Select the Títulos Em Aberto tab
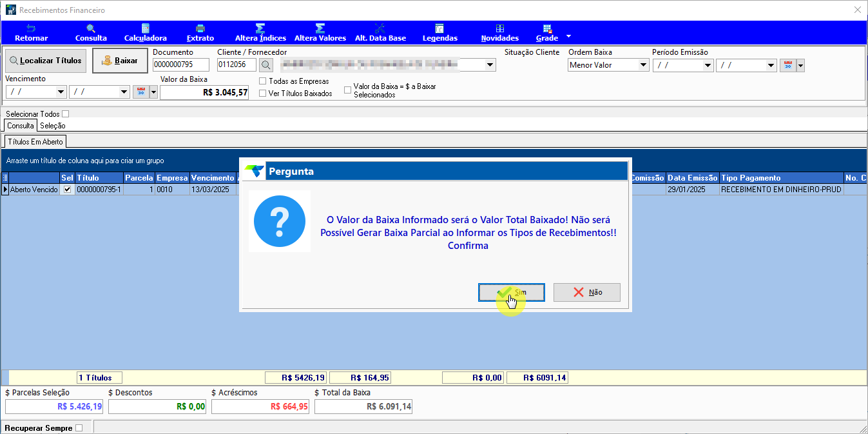This screenshot has width=868, height=434. [x=35, y=141]
